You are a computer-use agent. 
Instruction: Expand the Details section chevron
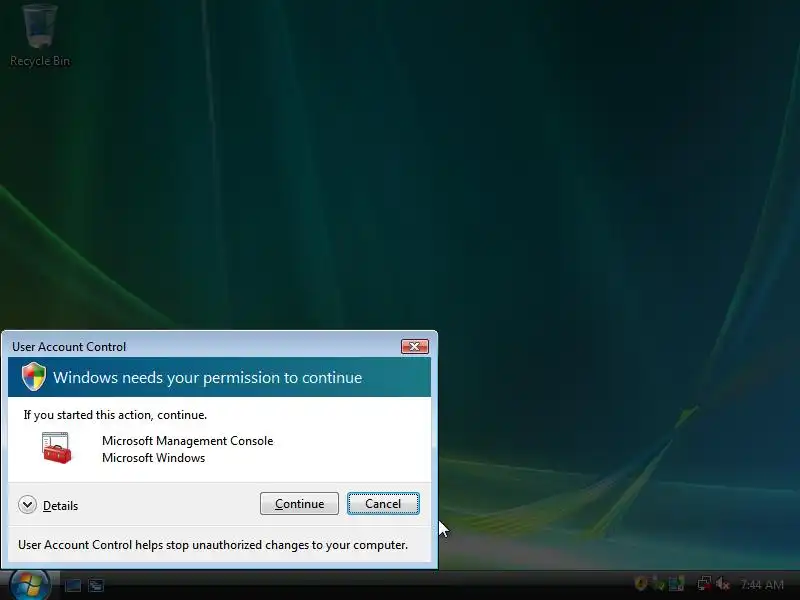[27, 505]
